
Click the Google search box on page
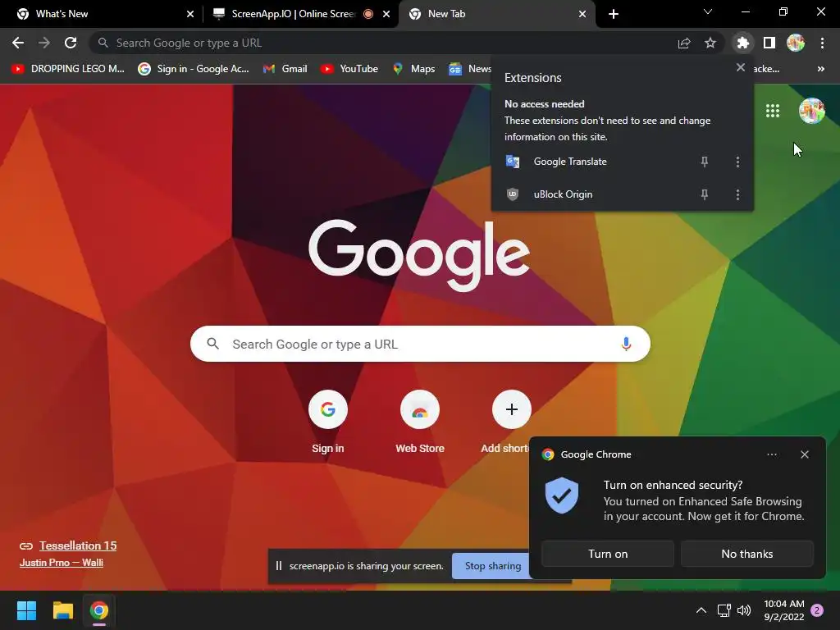(420, 344)
